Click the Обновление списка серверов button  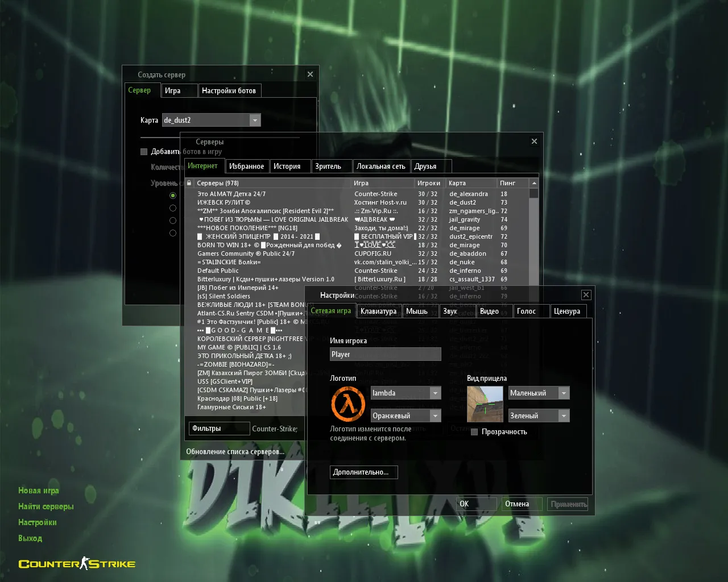234,451
